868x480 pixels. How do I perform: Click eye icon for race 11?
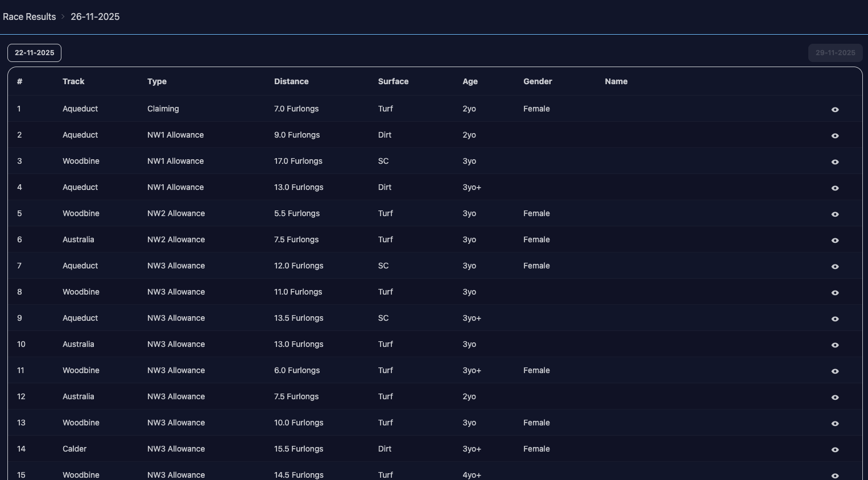pos(834,371)
